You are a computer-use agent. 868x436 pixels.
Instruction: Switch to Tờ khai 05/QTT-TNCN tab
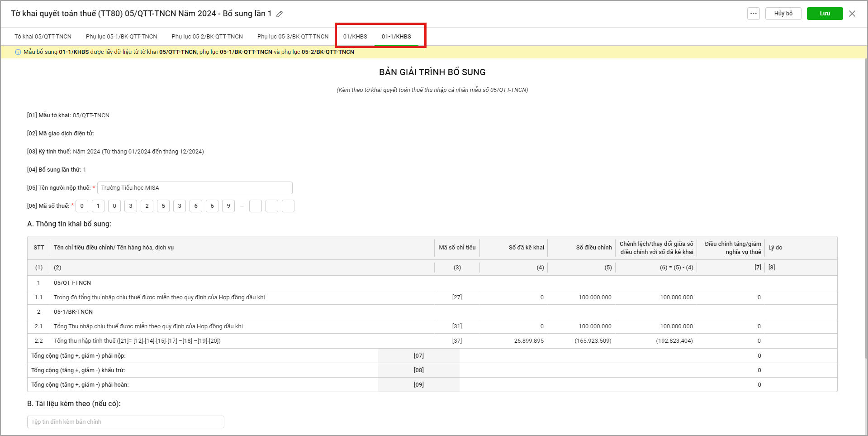[x=43, y=37]
